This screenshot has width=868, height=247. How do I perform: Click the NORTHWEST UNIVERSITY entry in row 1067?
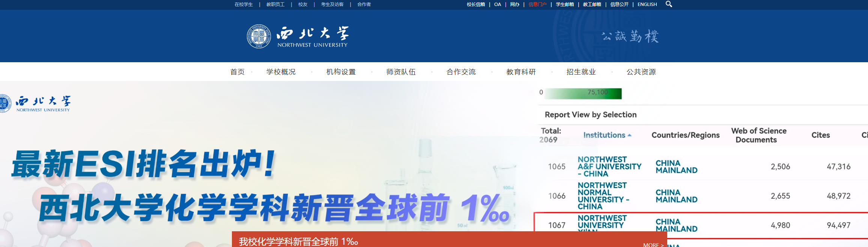click(602, 224)
